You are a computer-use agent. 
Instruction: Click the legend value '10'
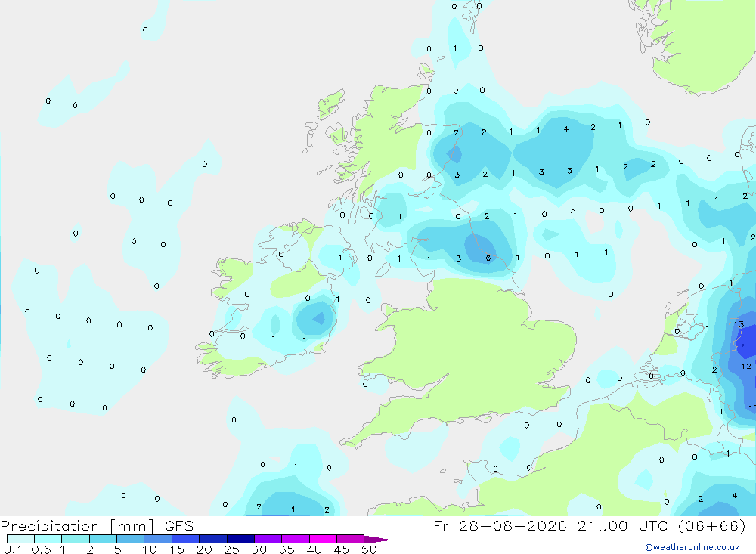coord(150,549)
